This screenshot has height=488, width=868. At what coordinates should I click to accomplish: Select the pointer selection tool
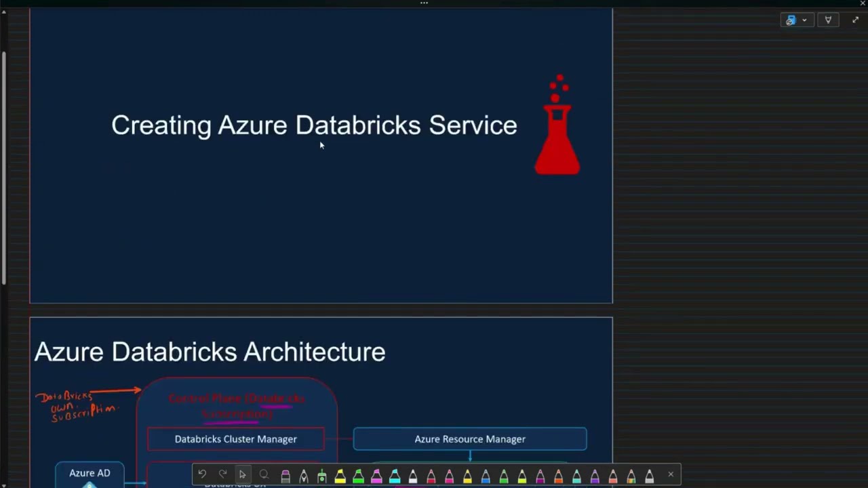tap(243, 474)
